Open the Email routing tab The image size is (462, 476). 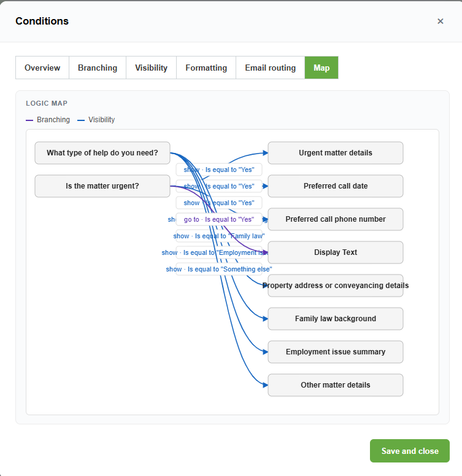(271, 68)
